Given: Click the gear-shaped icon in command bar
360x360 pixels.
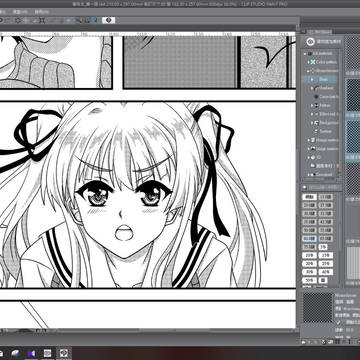Looking at the screenshot, I should coord(18,20).
